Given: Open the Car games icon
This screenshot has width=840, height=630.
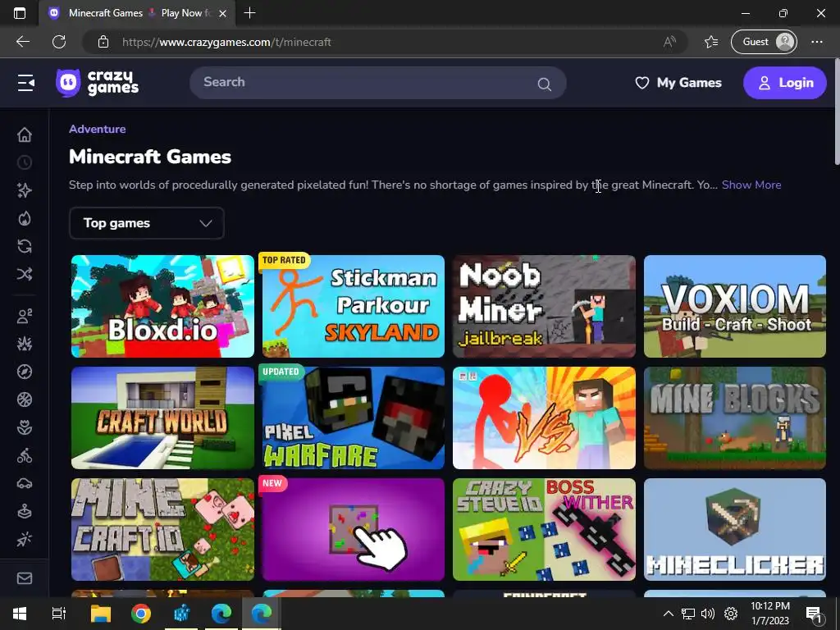Looking at the screenshot, I should click(x=25, y=484).
